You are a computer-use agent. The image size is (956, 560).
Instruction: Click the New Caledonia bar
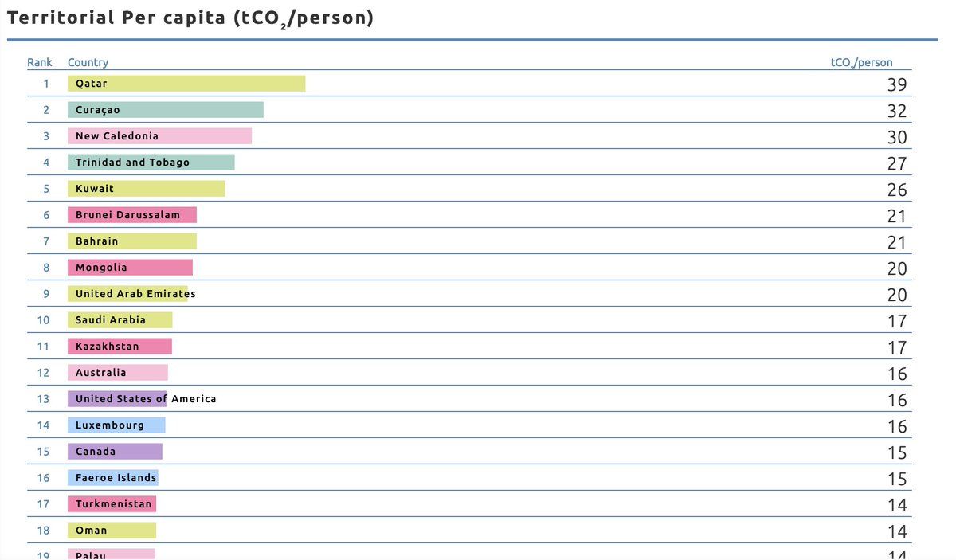click(x=159, y=136)
